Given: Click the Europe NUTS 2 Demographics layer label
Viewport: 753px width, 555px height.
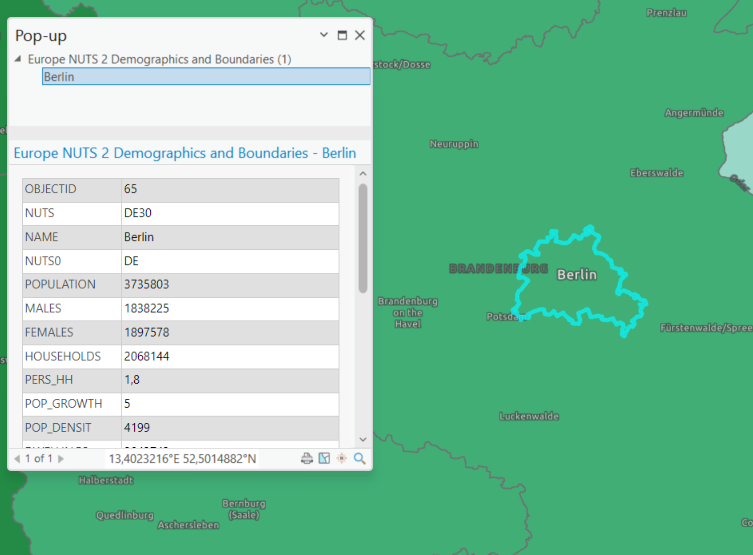Looking at the screenshot, I should (x=159, y=59).
